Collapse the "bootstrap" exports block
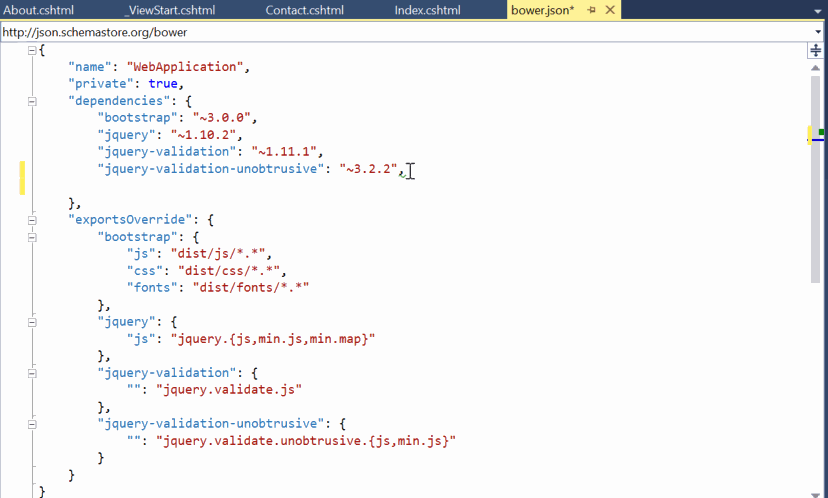Image resolution: width=828 pixels, height=498 pixels. click(32, 237)
